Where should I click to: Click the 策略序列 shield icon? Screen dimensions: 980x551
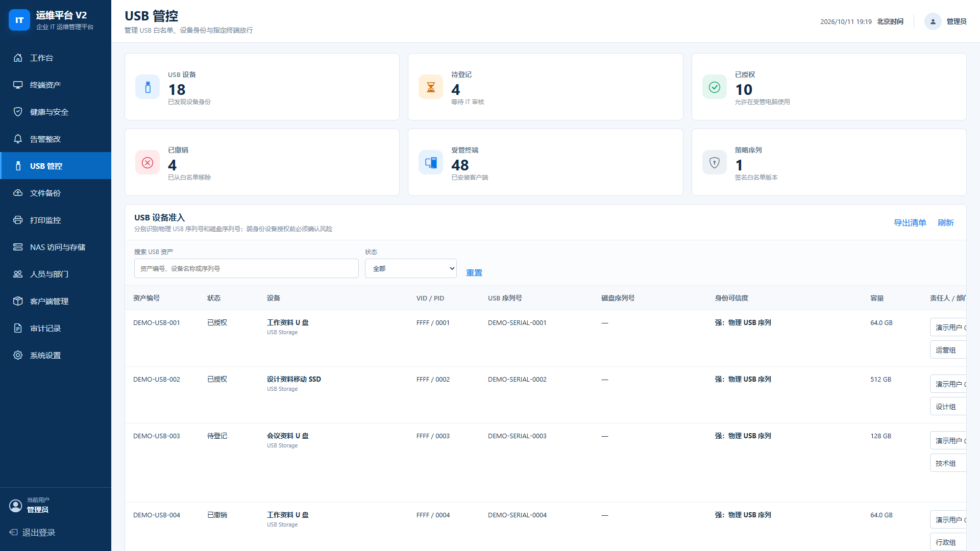click(715, 162)
